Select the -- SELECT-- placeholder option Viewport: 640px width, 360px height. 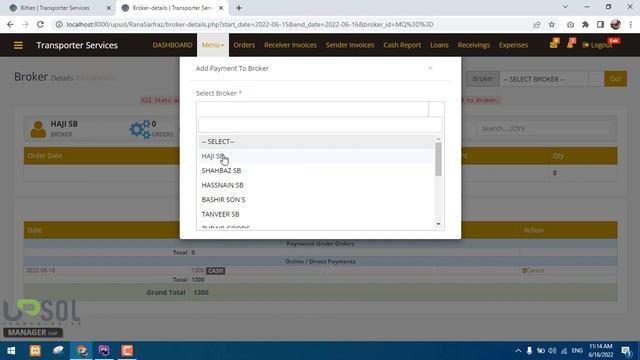pos(316,142)
